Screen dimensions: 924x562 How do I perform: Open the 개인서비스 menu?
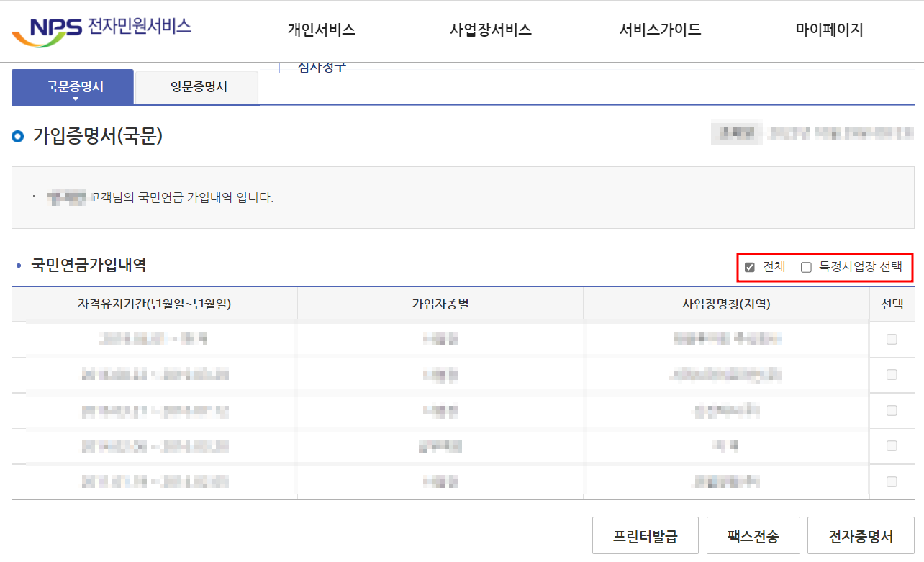coord(320,30)
